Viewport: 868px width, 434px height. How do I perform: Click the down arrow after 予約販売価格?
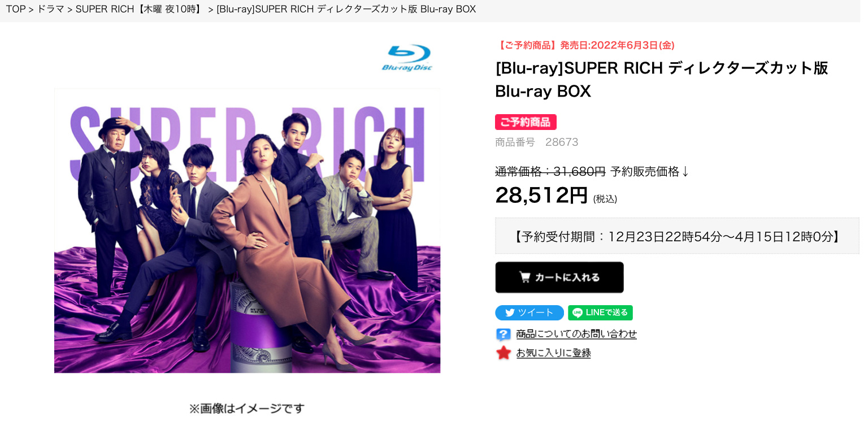(685, 172)
